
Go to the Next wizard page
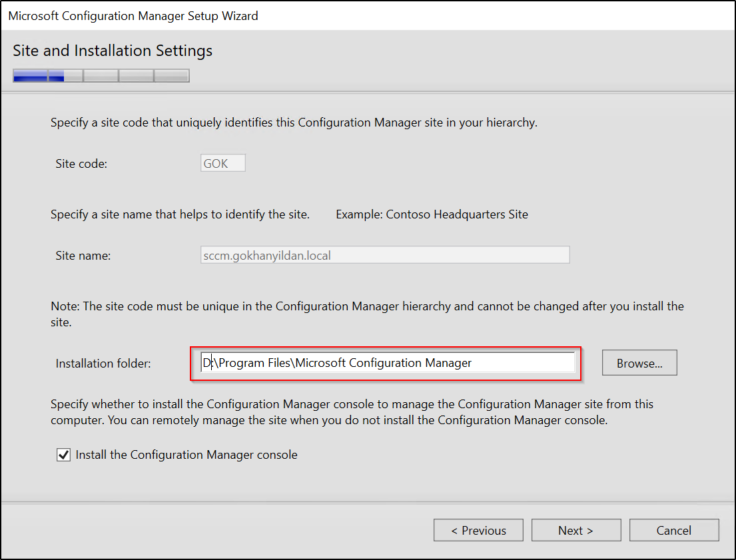[x=576, y=530]
